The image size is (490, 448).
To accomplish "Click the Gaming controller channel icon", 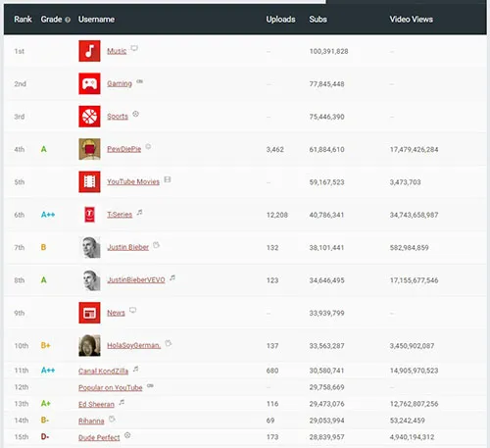I will click(x=89, y=83).
